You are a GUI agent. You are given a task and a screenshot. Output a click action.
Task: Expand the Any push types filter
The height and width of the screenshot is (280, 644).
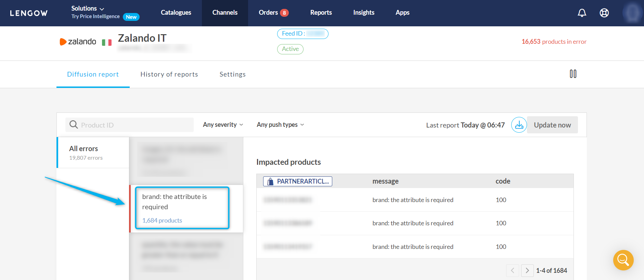280,125
